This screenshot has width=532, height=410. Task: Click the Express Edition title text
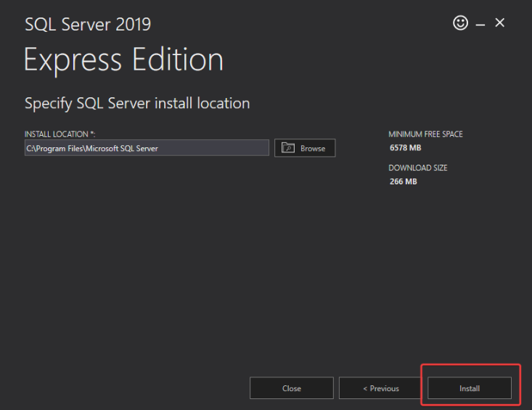click(123, 60)
